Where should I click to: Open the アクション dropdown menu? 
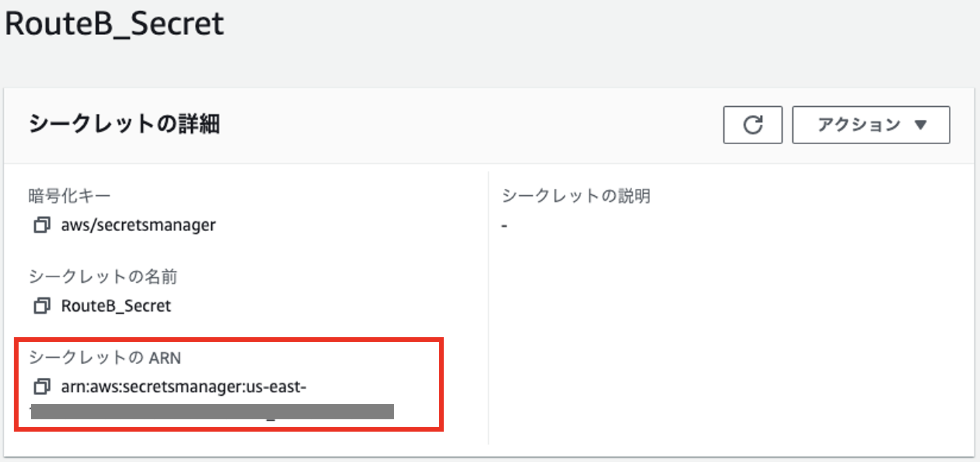coord(871,125)
